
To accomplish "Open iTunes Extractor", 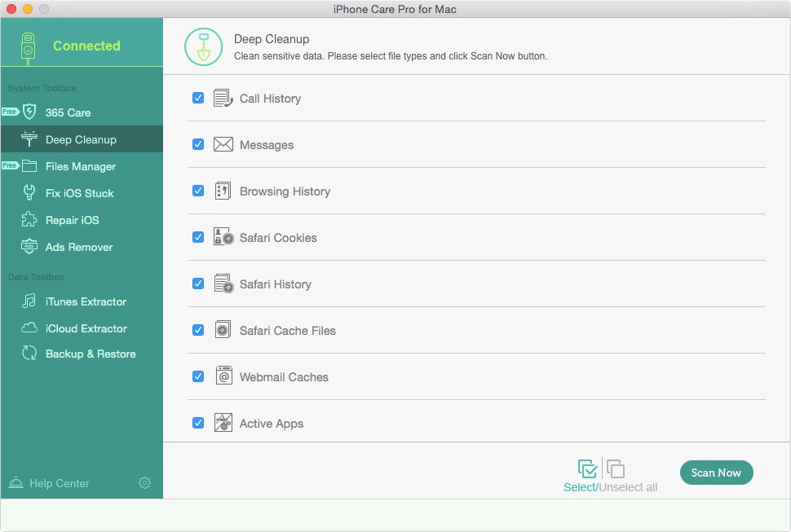I will (82, 301).
